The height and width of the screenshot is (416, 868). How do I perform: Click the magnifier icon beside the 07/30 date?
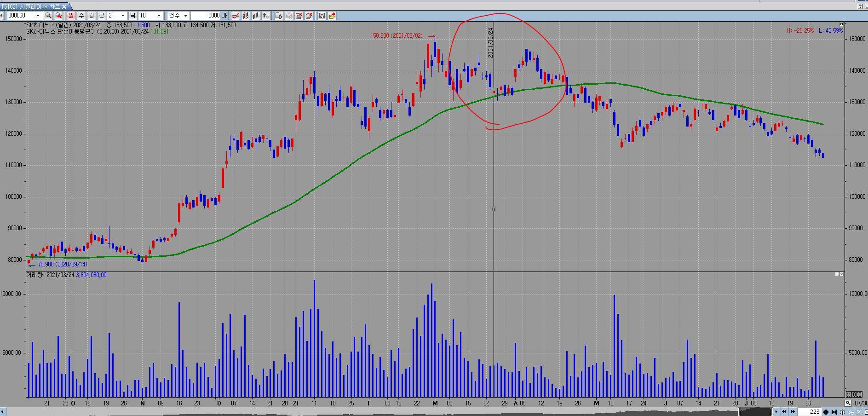(x=848, y=403)
